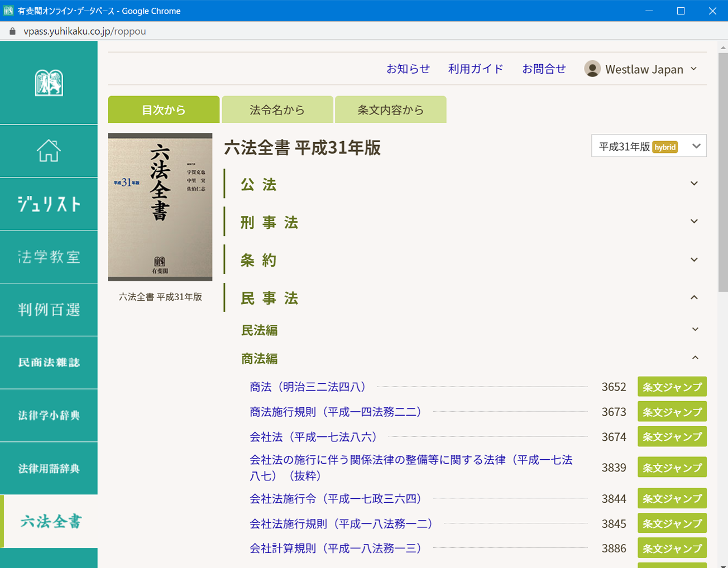Click 条文ジャンプ for 会社法施行規則 page 3845
This screenshot has width=728, height=568.
point(672,524)
